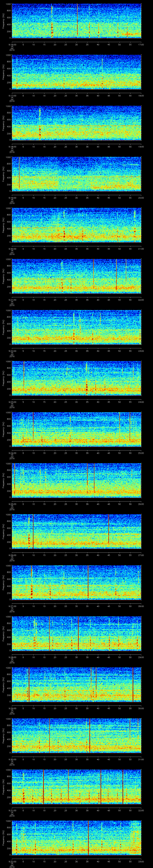
Task: Click the "25:00" end time label
Action: tap(141, 453)
